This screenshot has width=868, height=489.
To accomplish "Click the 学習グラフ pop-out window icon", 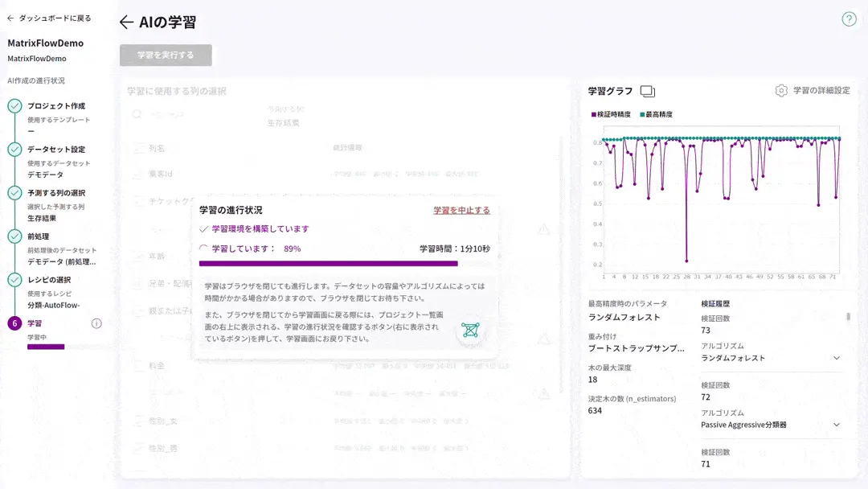I will (x=648, y=91).
